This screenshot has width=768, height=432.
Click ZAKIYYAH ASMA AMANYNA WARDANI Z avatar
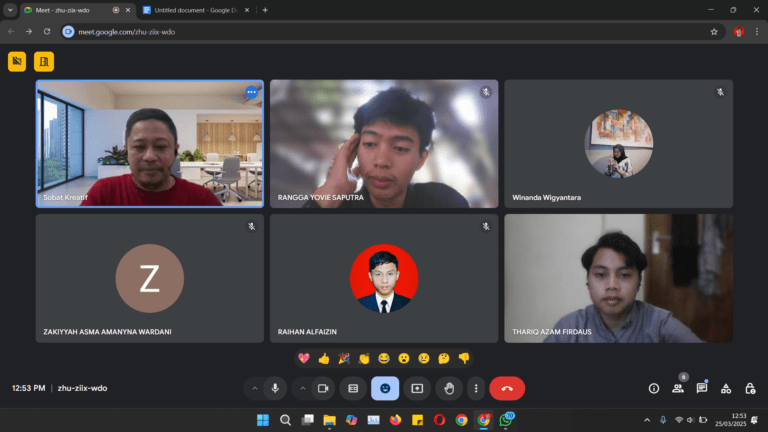click(x=150, y=278)
